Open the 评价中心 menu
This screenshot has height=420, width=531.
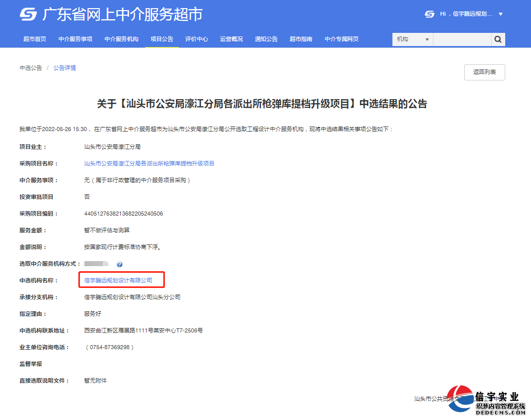click(x=197, y=39)
